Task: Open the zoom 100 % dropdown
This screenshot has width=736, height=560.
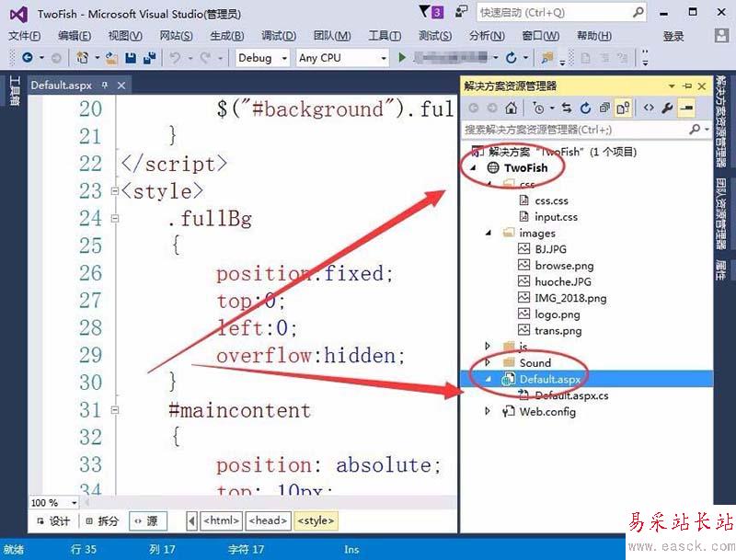Action: [x=74, y=503]
